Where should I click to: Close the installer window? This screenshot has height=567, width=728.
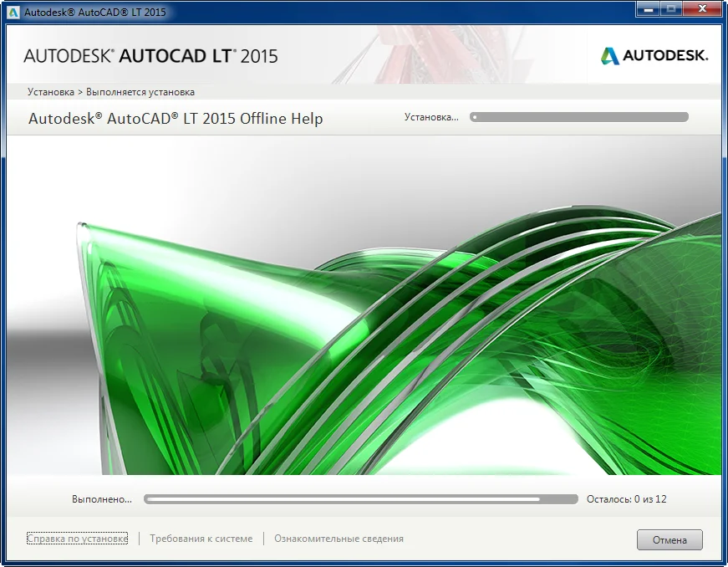[702, 9]
